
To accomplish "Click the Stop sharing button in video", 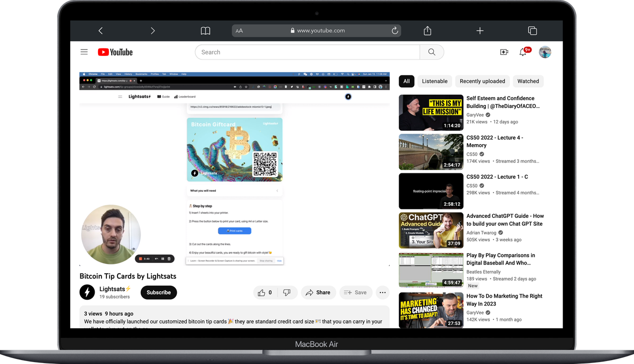I will [x=266, y=260].
